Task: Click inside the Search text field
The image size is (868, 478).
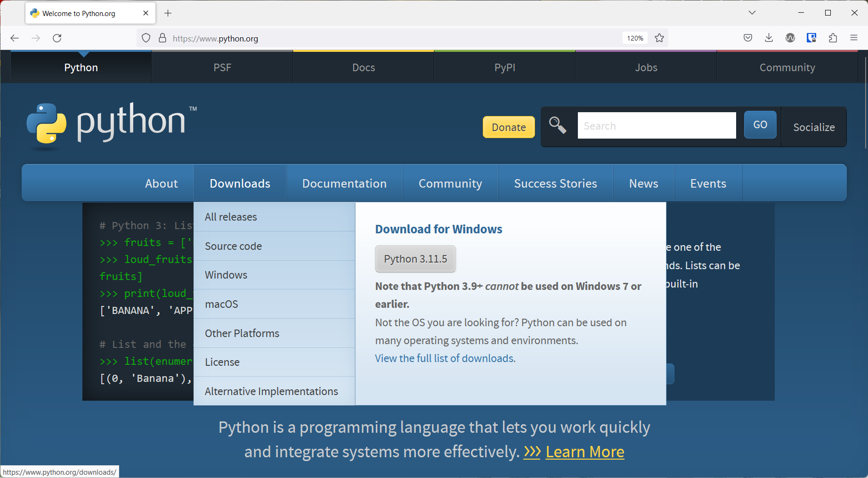Action: pyautogui.click(x=657, y=125)
